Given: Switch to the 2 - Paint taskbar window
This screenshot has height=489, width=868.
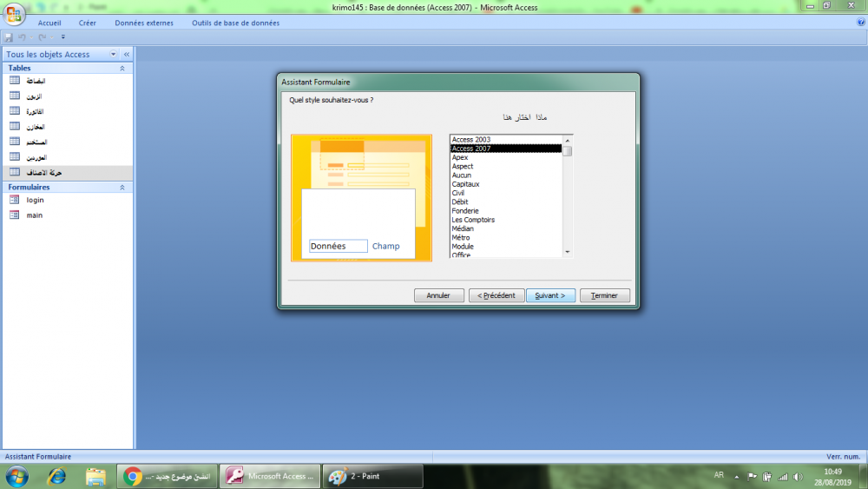Looking at the screenshot, I should point(373,476).
